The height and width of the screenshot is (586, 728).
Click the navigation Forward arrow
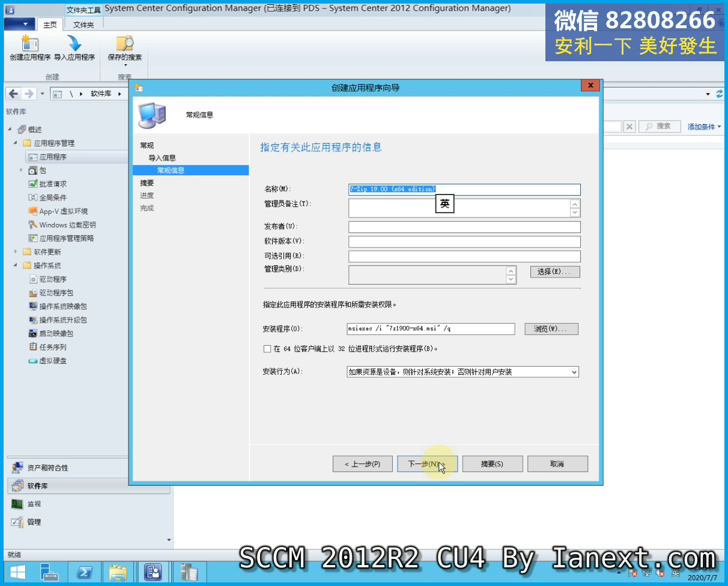click(x=28, y=94)
